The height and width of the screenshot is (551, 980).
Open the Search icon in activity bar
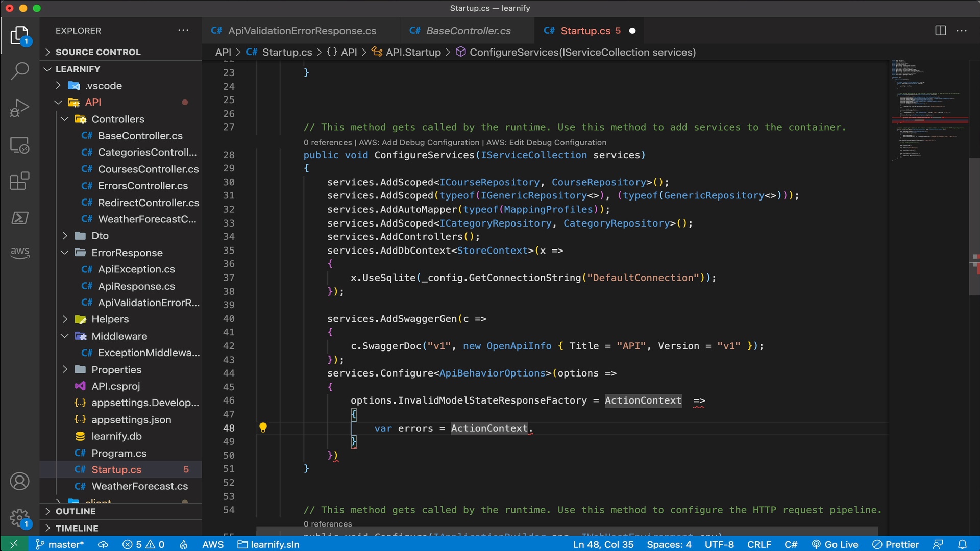[19, 70]
